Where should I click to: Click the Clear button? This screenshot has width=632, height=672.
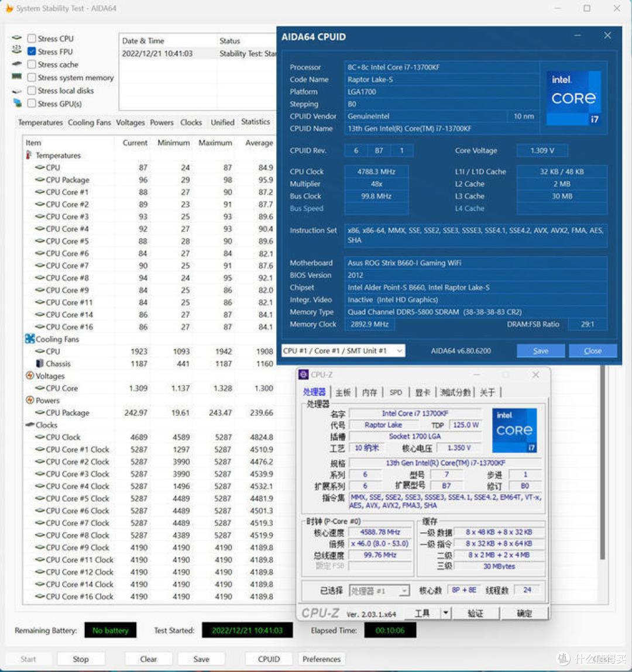[149, 659]
